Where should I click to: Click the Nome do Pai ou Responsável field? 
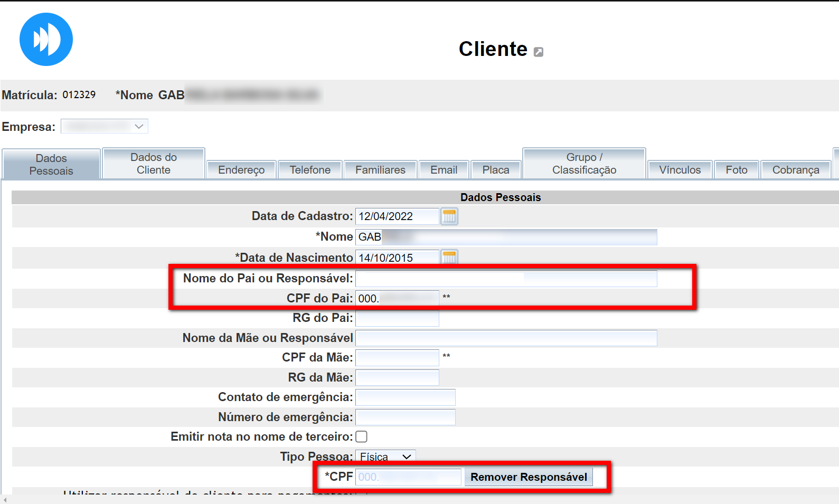pos(506,279)
